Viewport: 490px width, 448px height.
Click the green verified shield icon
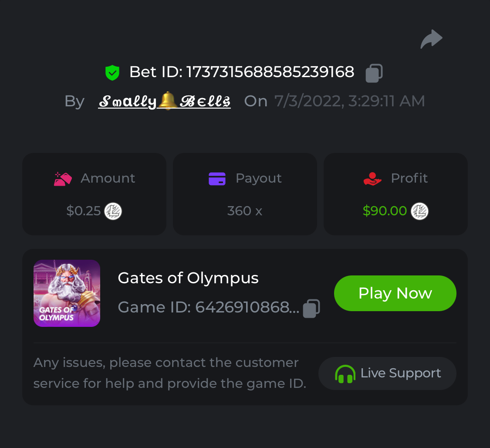pos(112,72)
